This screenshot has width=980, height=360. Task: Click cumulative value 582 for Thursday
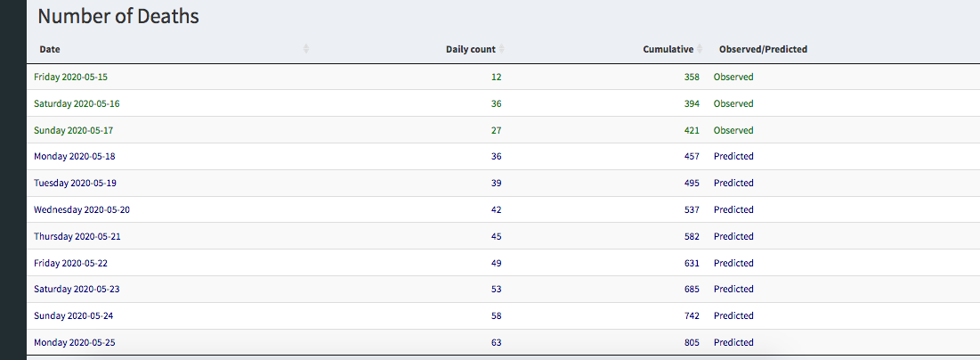click(692, 236)
